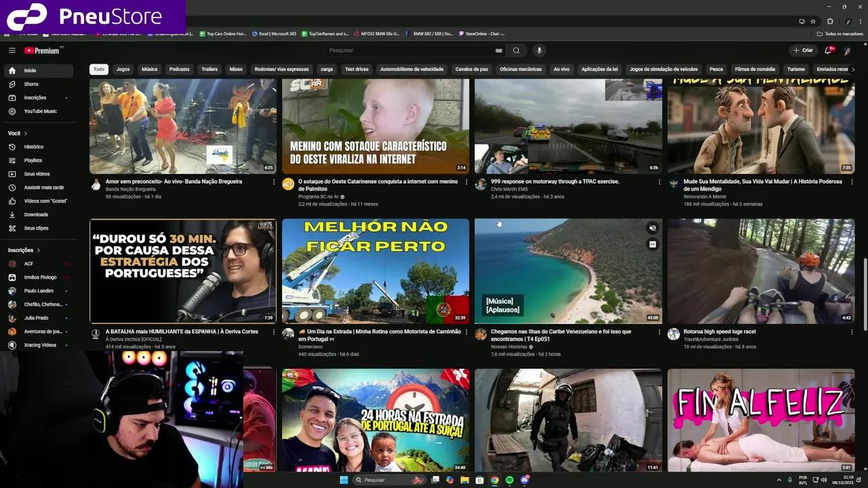Open Shorts from the sidebar
The width and height of the screenshot is (868, 488).
pos(31,84)
